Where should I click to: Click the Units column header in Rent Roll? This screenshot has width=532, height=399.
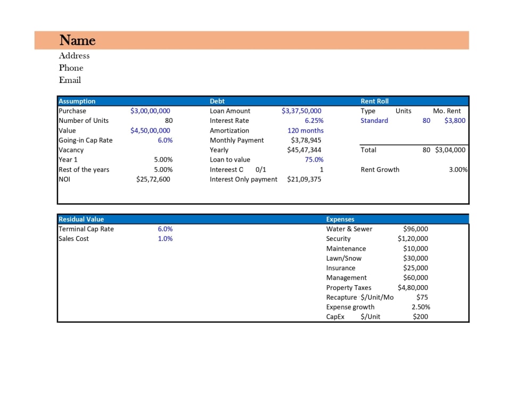403,111
